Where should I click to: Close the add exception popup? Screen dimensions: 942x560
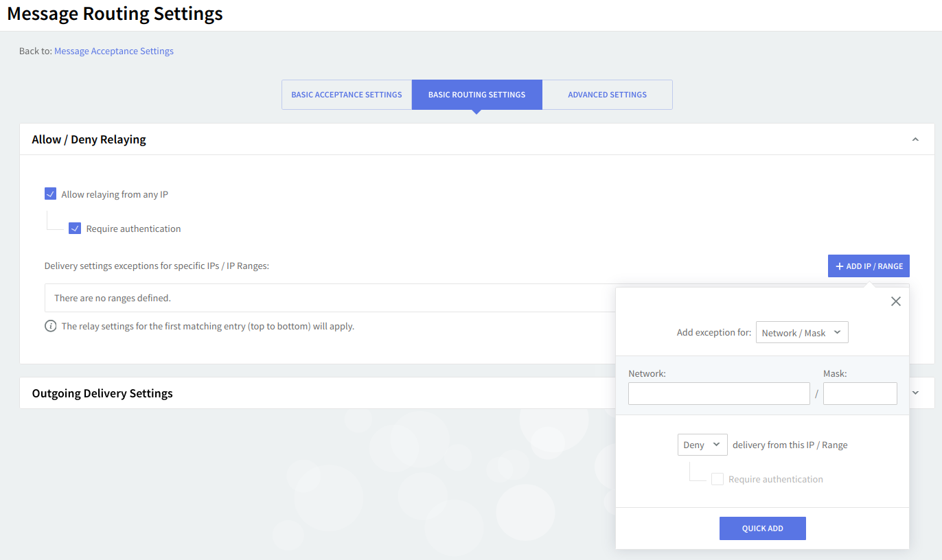(895, 301)
